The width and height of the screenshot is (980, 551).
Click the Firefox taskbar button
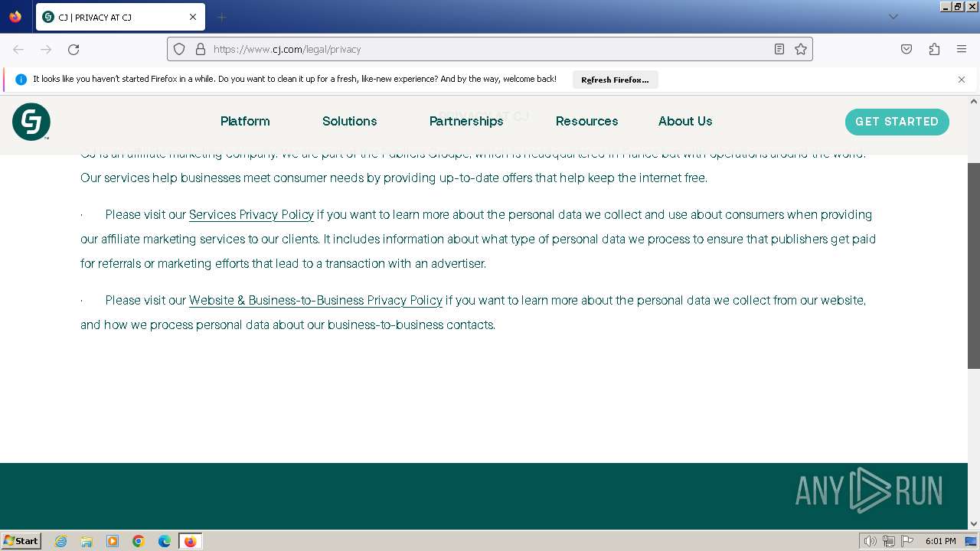191,541
